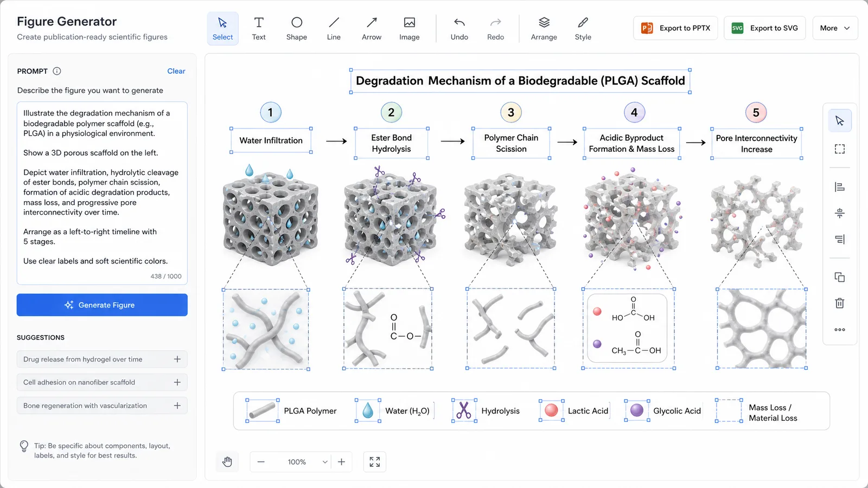Center-align objects vertically in right sidebar
Image resolution: width=868 pixels, height=488 pixels.
click(840, 213)
